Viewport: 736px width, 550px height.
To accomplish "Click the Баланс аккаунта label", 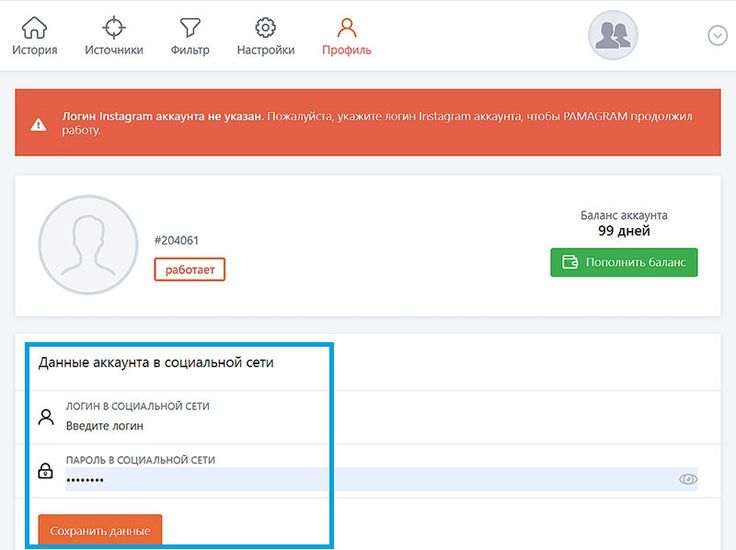I will (x=624, y=215).
